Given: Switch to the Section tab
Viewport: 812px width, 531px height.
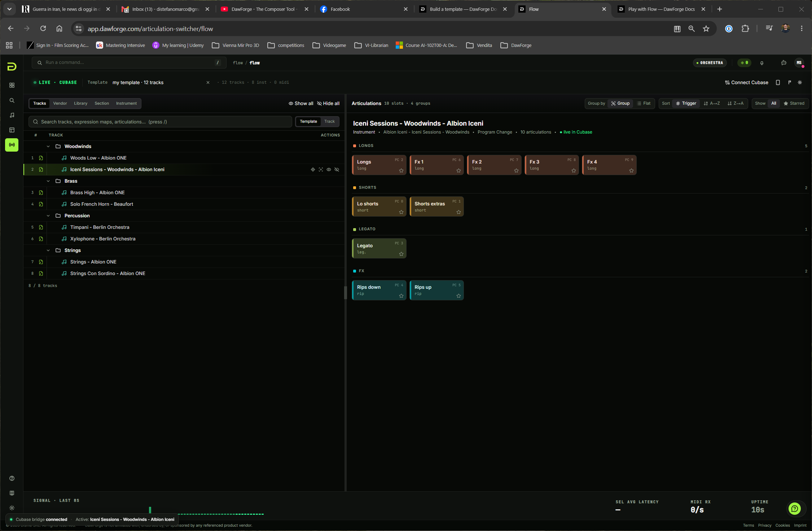Looking at the screenshot, I should click(102, 104).
